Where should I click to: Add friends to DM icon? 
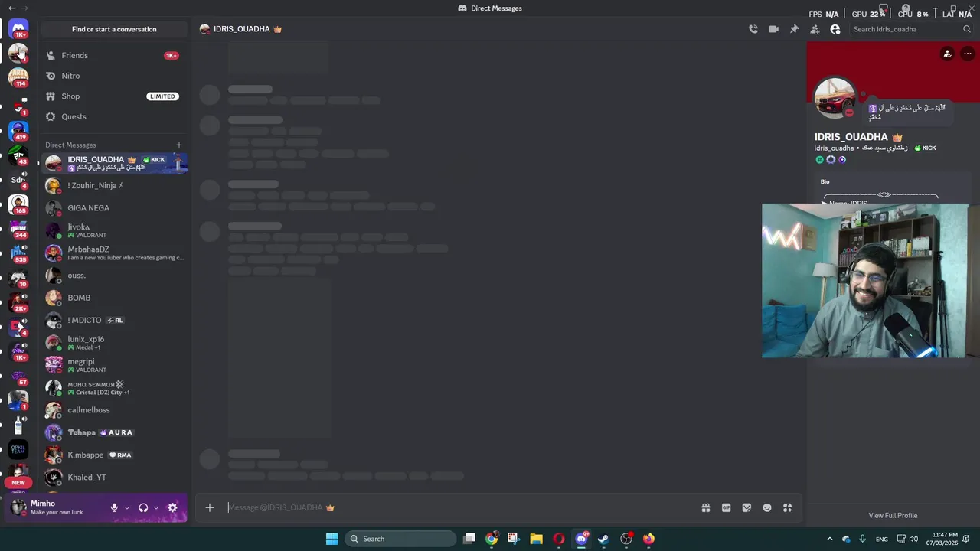[x=815, y=29]
